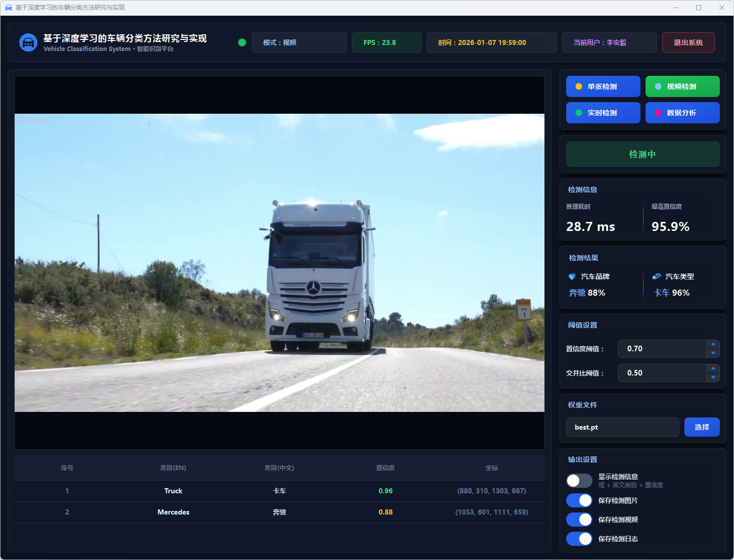Turn off 保存检测日志 switch

tap(579, 539)
